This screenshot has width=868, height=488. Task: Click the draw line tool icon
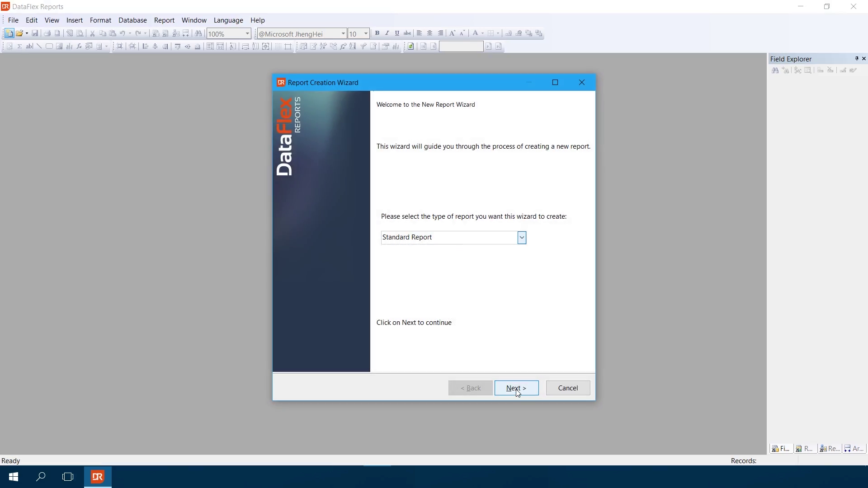[39, 47]
